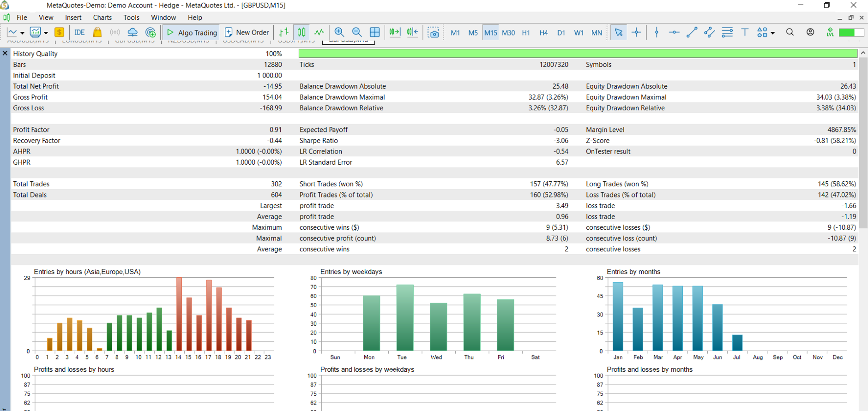Select the crosshair tool

(636, 32)
